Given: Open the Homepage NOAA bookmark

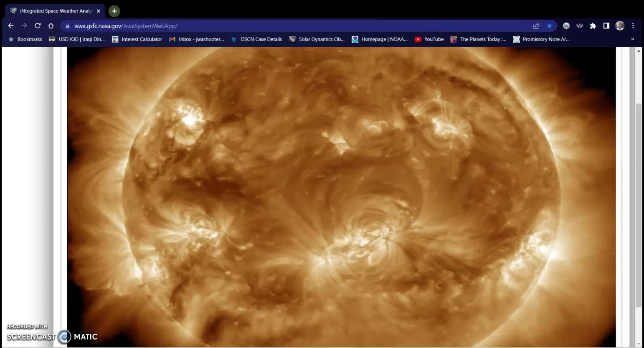Looking at the screenshot, I should click(380, 39).
